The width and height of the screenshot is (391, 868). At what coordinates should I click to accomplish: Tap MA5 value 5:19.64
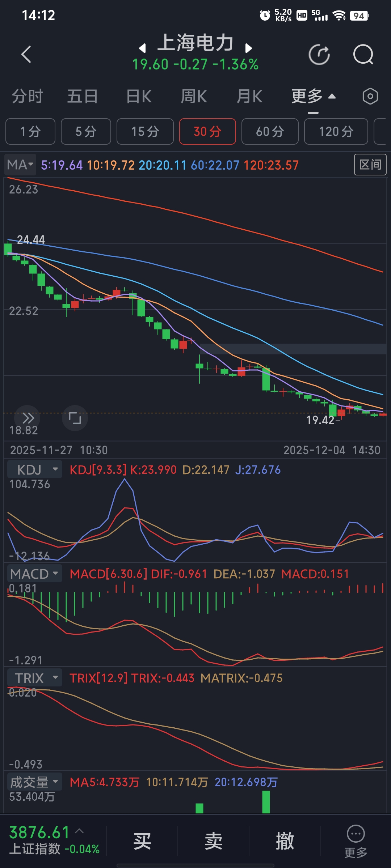[62, 165]
